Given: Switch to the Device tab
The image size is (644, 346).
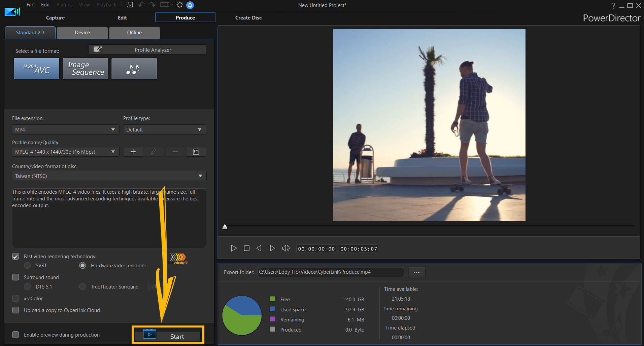Looking at the screenshot, I should click(x=82, y=33).
